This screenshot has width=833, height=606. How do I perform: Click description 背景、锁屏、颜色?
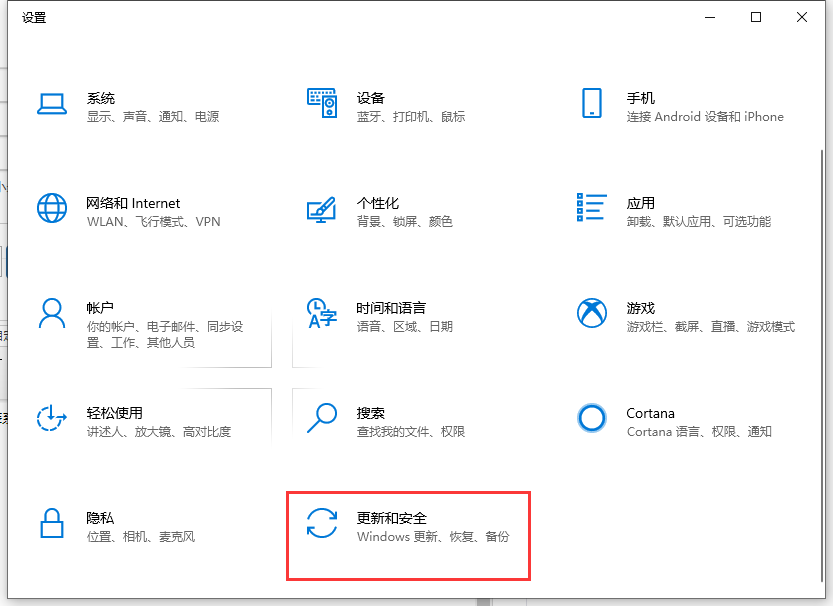(x=405, y=222)
